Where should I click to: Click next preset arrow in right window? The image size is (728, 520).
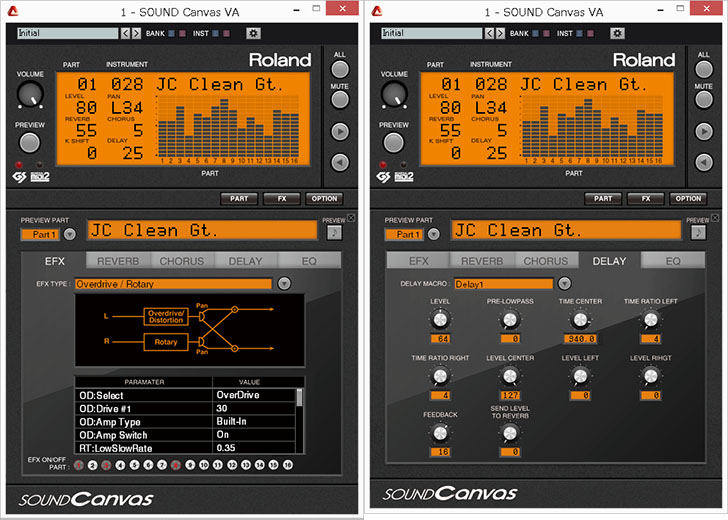click(500, 33)
